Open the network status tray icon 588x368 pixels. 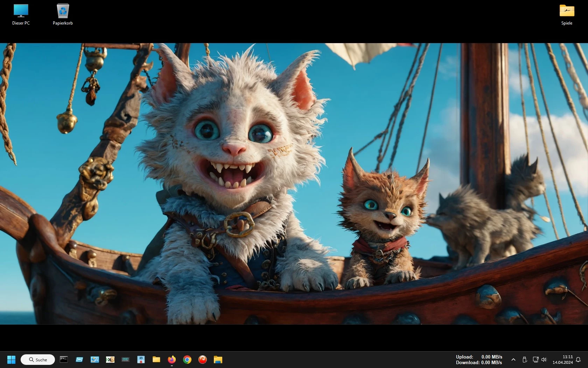535,360
